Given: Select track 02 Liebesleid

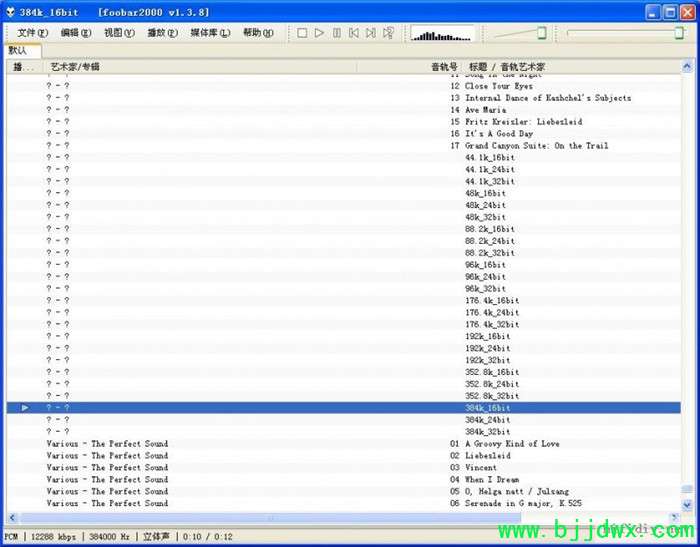Looking at the screenshot, I should [344, 455].
